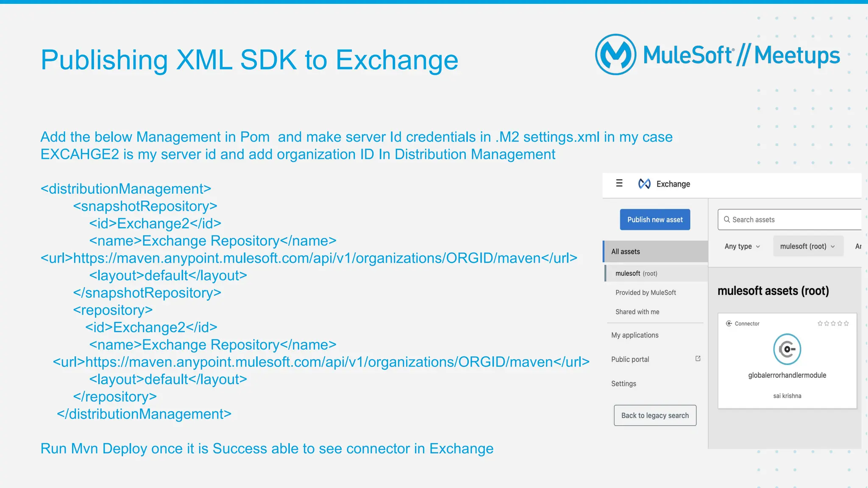Image resolution: width=868 pixels, height=488 pixels.
Task: Click the slide title Publishing XML SDK
Action: 249,59
